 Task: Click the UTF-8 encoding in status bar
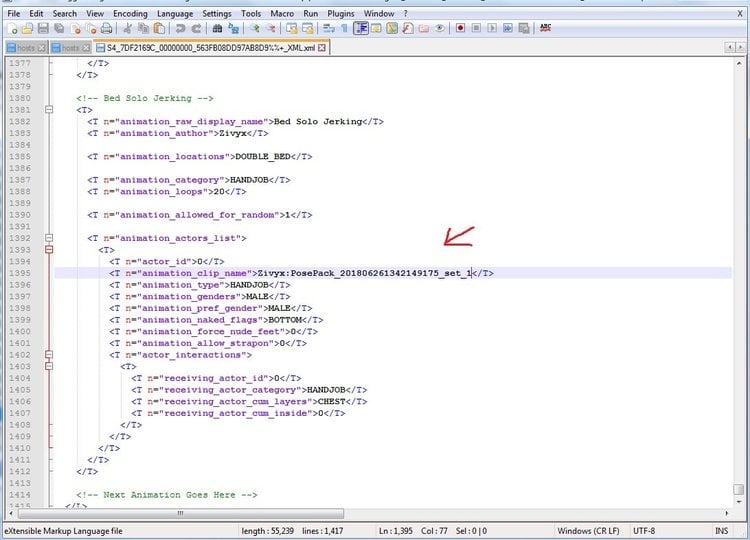644,531
